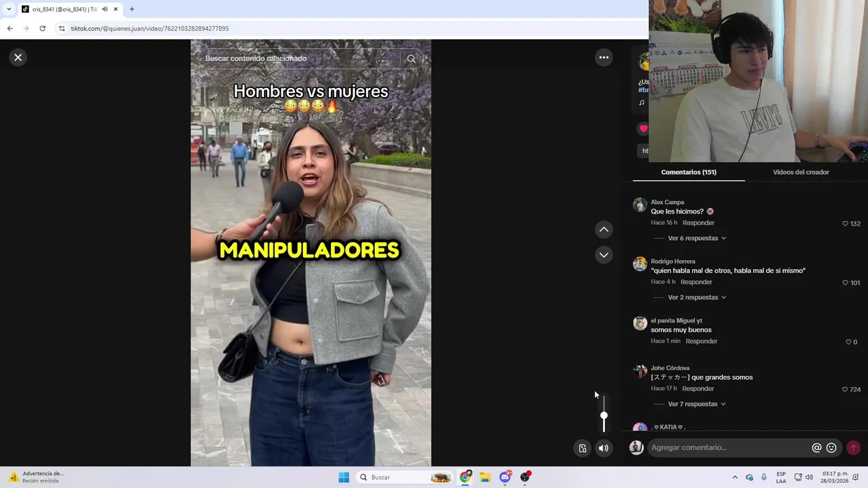
Task: Go to previous video with up arrow
Action: coord(604,230)
